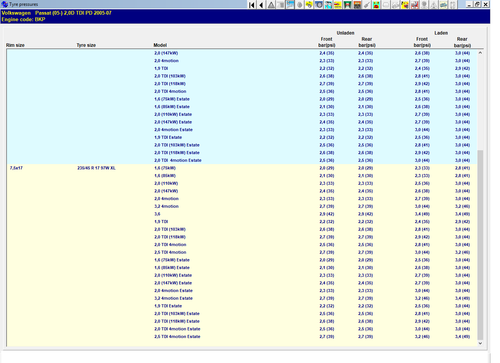
Task: Select 1,9 TDI in the blue section
Action: pyautogui.click(x=161, y=68)
